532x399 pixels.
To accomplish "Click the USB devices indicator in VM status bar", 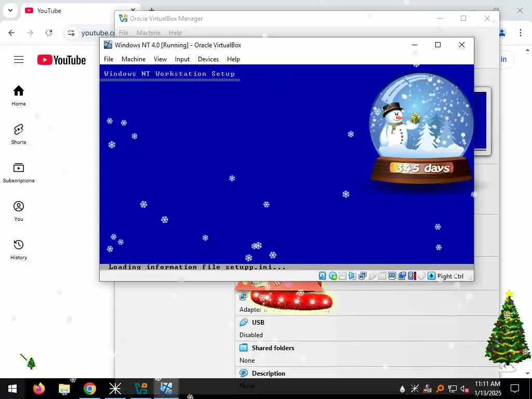I will [372, 276].
